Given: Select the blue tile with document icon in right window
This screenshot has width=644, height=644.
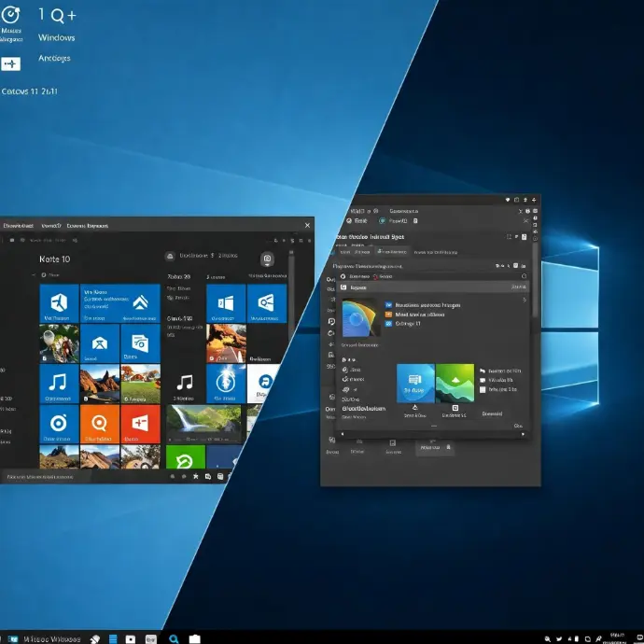Looking at the screenshot, I should pyautogui.click(x=415, y=384).
